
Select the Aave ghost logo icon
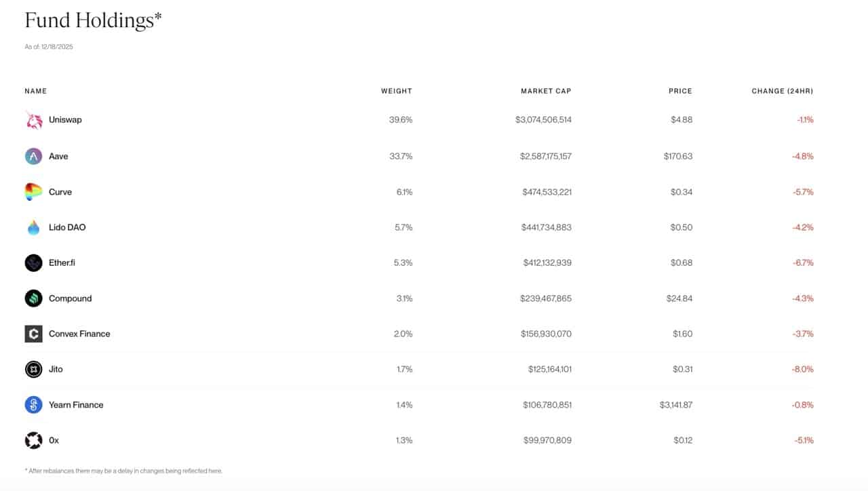click(33, 156)
